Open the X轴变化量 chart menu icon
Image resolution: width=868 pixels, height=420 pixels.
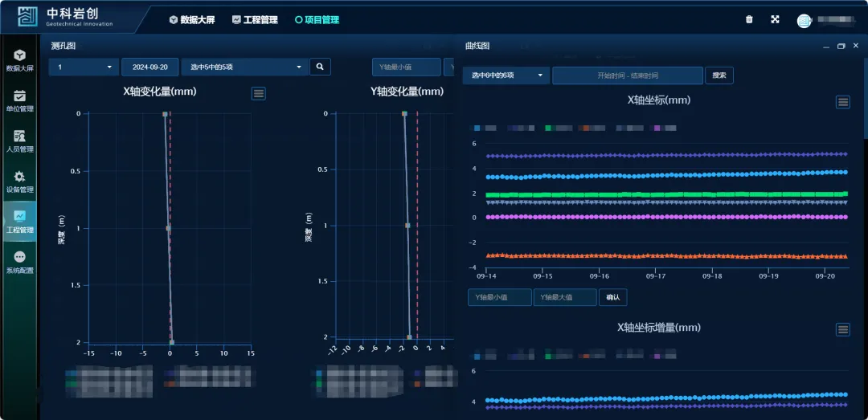[259, 93]
